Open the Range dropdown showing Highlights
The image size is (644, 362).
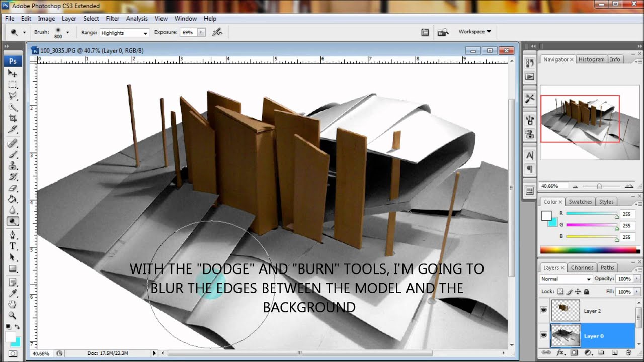pyautogui.click(x=124, y=33)
